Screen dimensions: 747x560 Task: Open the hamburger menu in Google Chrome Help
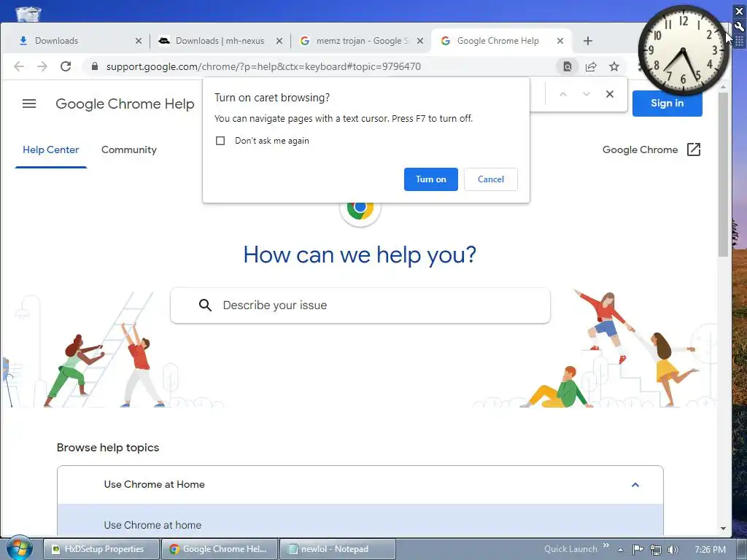tap(29, 104)
